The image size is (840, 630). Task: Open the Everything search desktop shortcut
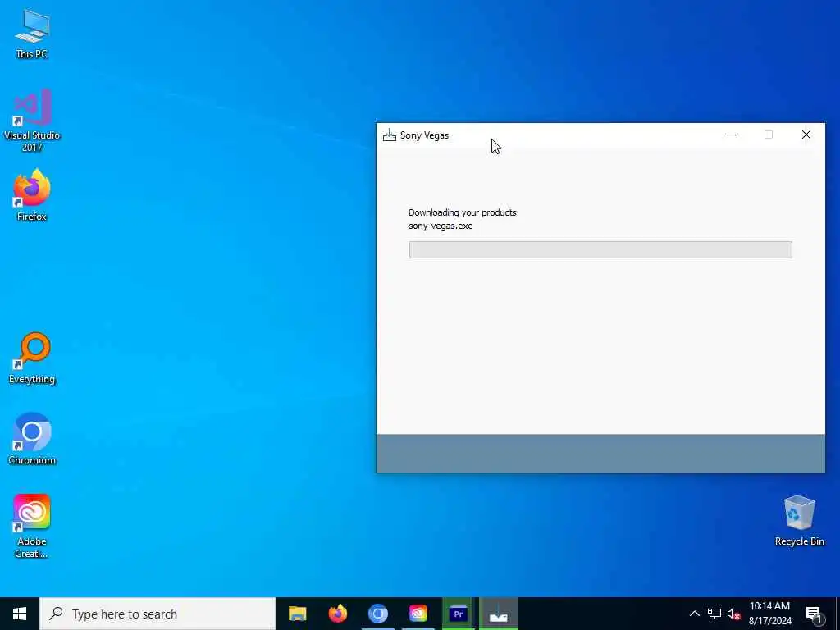click(x=32, y=358)
